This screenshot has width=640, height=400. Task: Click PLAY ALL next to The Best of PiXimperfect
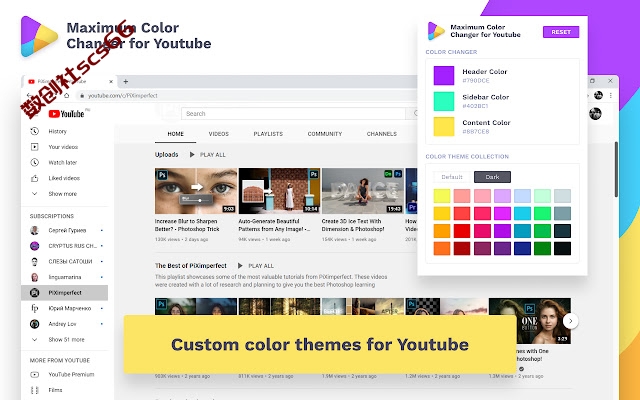(256, 266)
